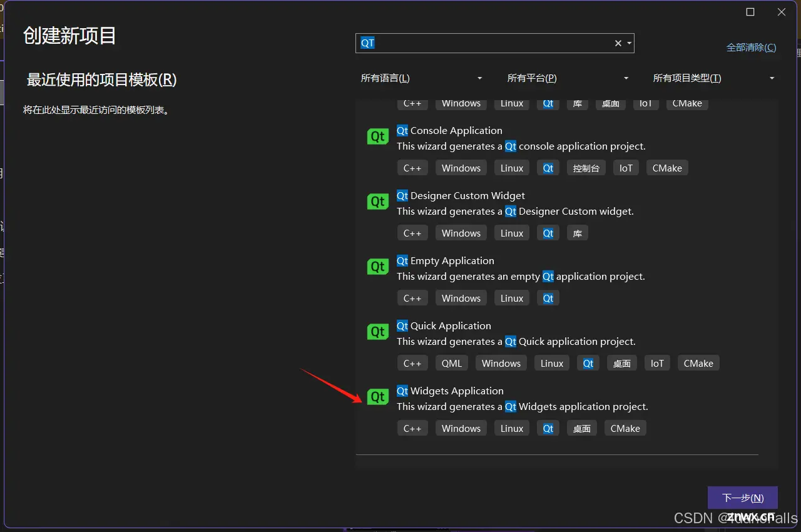801x532 pixels.
Task: Maximize the 创建新项目 dialog window
Action: (750, 12)
